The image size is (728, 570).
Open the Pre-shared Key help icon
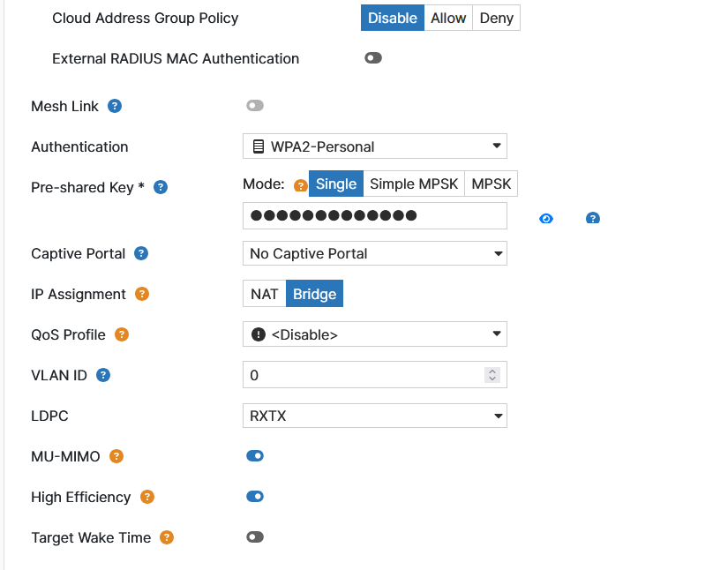pos(161,188)
